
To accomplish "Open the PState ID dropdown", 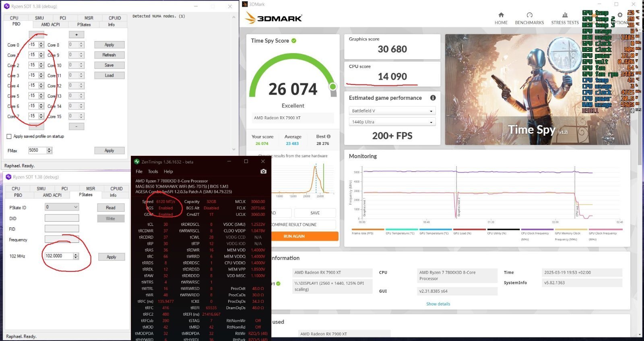I will pos(62,207).
